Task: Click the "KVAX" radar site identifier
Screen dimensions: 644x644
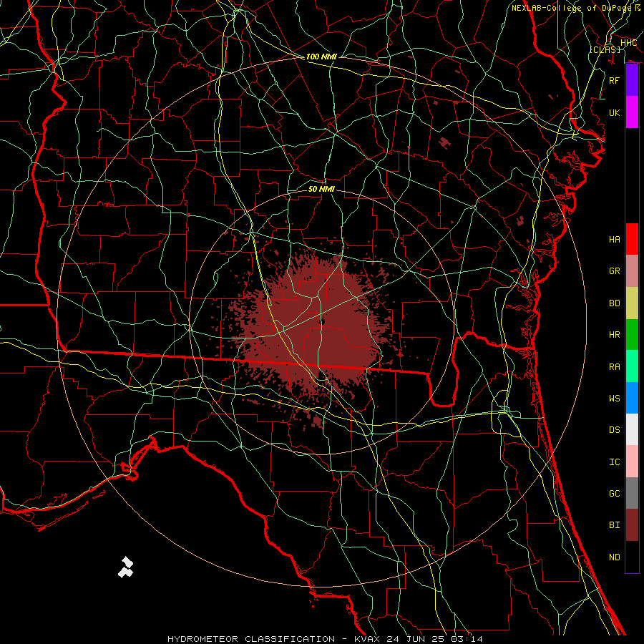Action: [x=367, y=639]
